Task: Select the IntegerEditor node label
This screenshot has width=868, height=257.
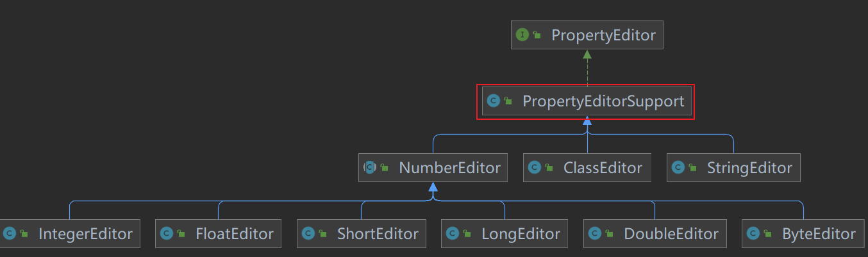Action: click(x=85, y=234)
